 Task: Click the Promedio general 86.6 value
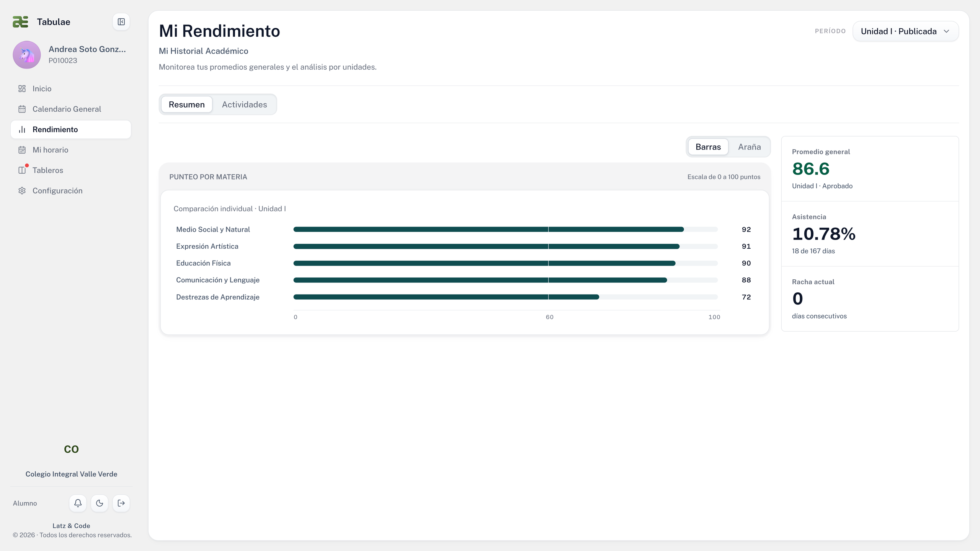coord(811,169)
